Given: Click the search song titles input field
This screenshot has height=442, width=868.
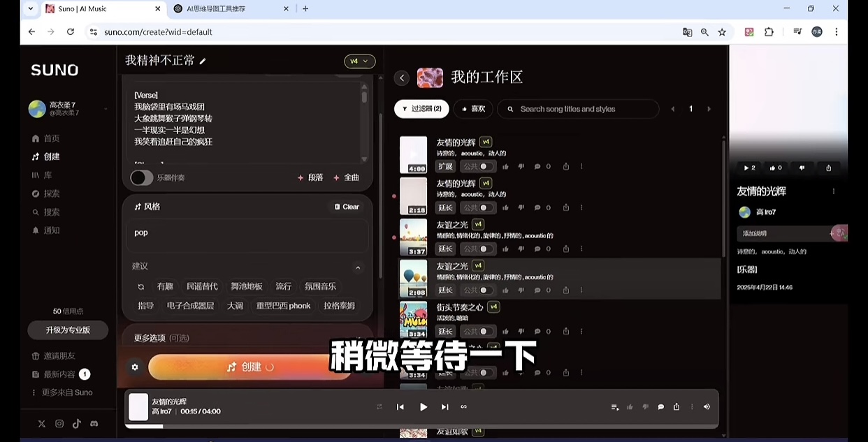Looking at the screenshot, I should tap(580, 109).
